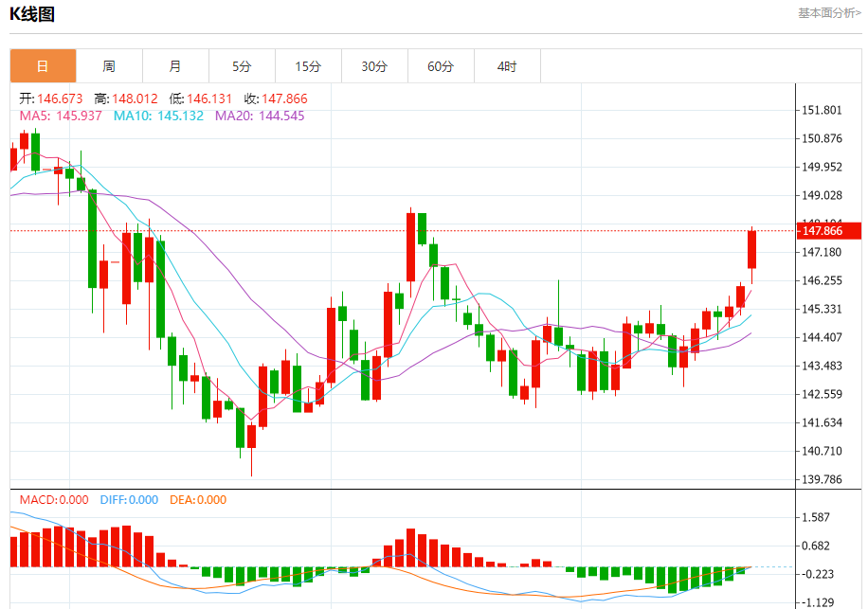Click the 150.876 price axis label
Viewport: 868px width, 609px height.
pyautogui.click(x=823, y=138)
